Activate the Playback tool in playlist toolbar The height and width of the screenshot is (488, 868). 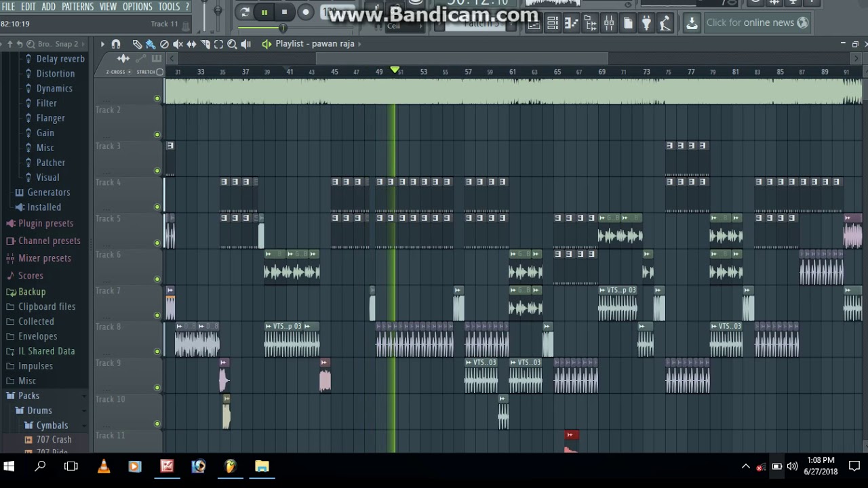[245, 44]
